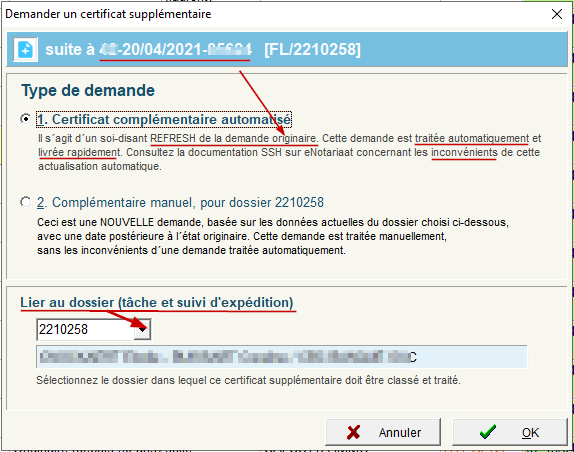The height and width of the screenshot is (452, 574).
Task: Click the 'Type de demande' heading
Action: pos(88,90)
